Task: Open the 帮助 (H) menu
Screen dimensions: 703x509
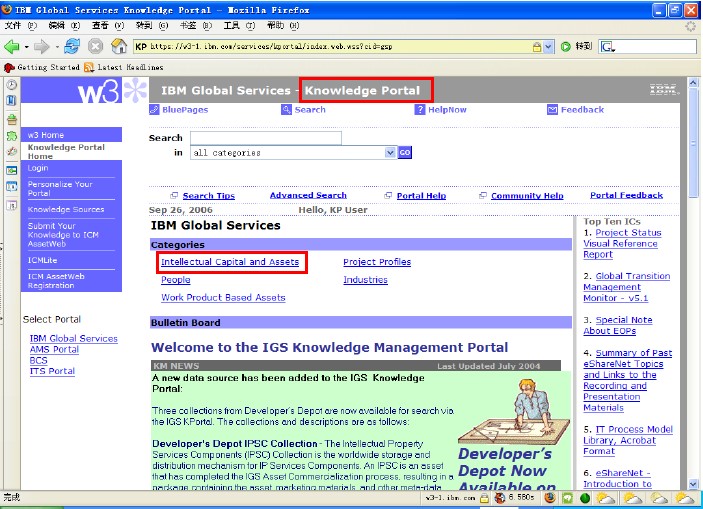Action: click(x=283, y=26)
